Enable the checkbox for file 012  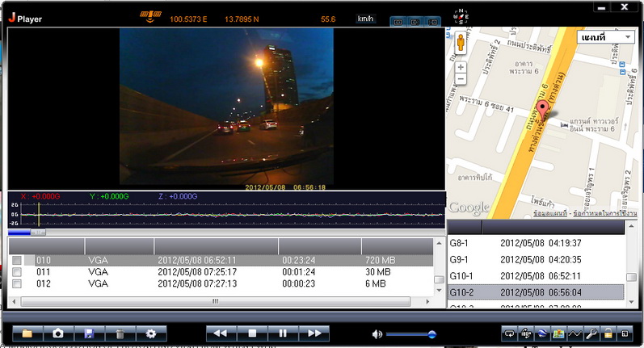[17, 284]
